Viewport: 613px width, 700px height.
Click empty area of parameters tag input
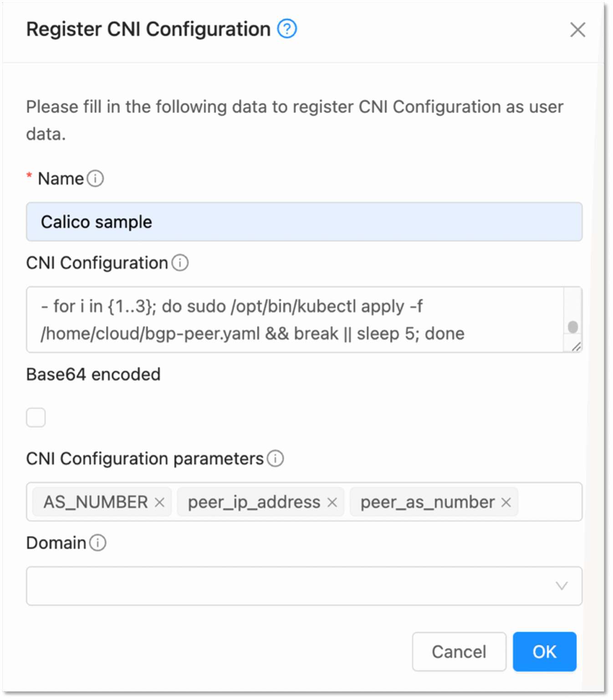[549, 502]
